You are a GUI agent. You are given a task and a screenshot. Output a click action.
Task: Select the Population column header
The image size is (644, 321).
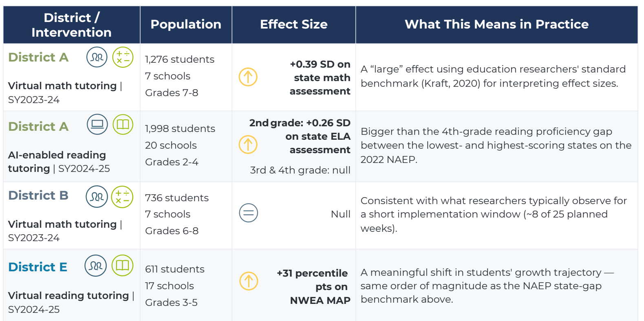(x=186, y=24)
